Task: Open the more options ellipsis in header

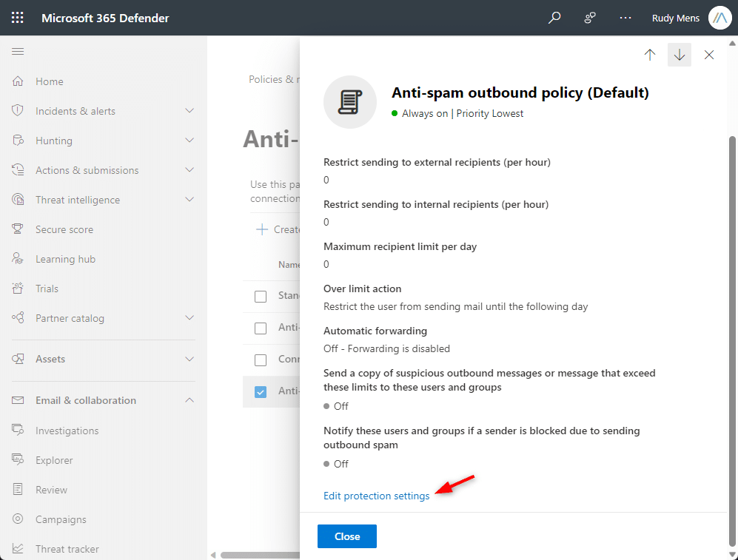Action: pyautogui.click(x=625, y=18)
